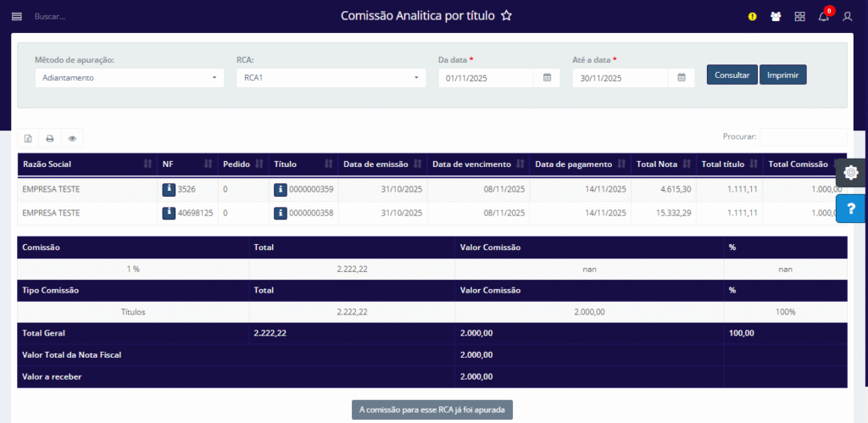Open the users group icon
This screenshot has height=423, width=868.
coord(776,16)
